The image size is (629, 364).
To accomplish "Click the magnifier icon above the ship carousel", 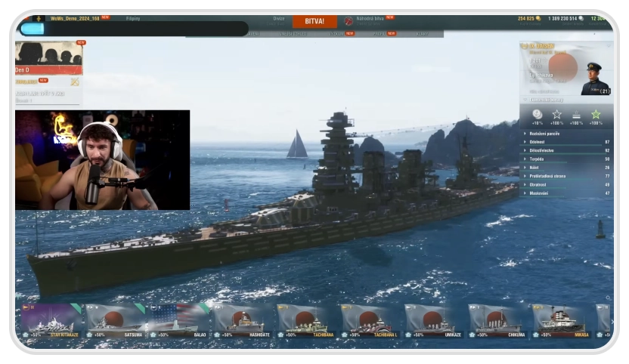I will coord(608,298).
